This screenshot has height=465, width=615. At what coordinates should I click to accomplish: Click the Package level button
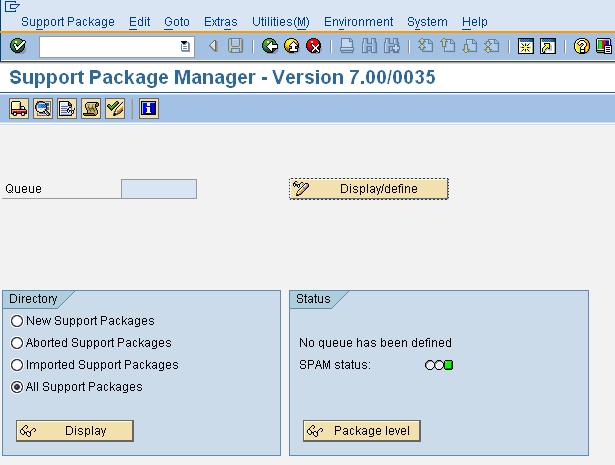362,431
